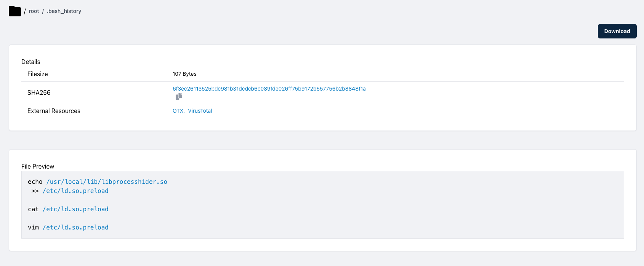Click the Filesize row label
Image resolution: width=644 pixels, height=266 pixels.
pos(38,74)
